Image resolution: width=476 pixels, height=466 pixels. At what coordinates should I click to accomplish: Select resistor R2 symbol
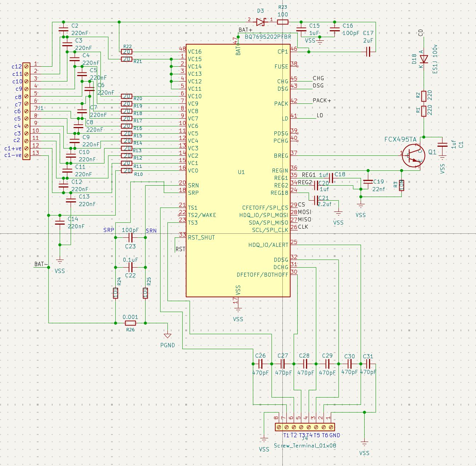[x=424, y=96]
